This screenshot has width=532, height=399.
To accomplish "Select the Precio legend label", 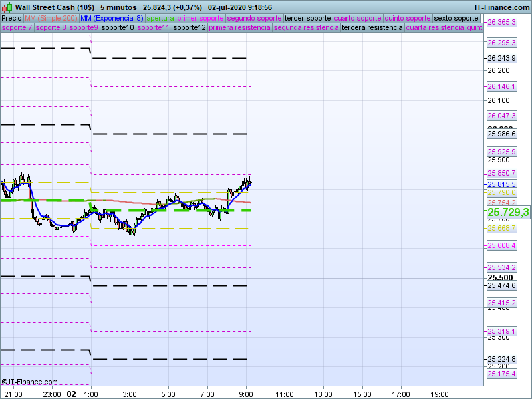I will (11, 18).
